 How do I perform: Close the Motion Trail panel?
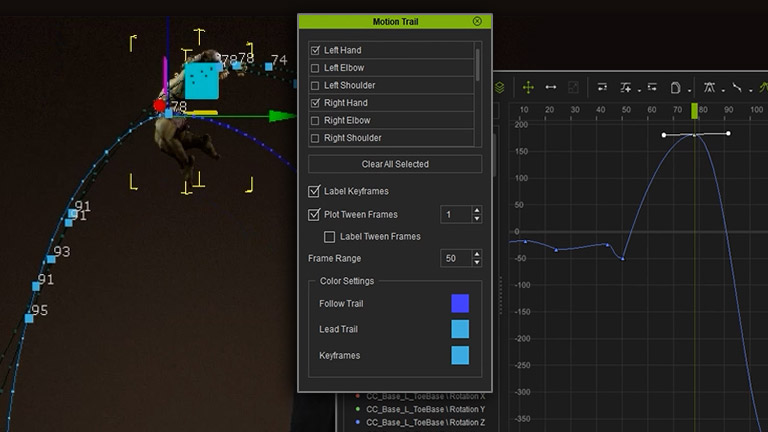[x=477, y=21]
